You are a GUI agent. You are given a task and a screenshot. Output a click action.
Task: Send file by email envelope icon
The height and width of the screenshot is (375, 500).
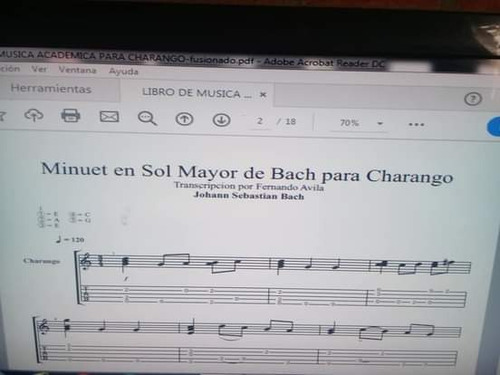click(109, 117)
